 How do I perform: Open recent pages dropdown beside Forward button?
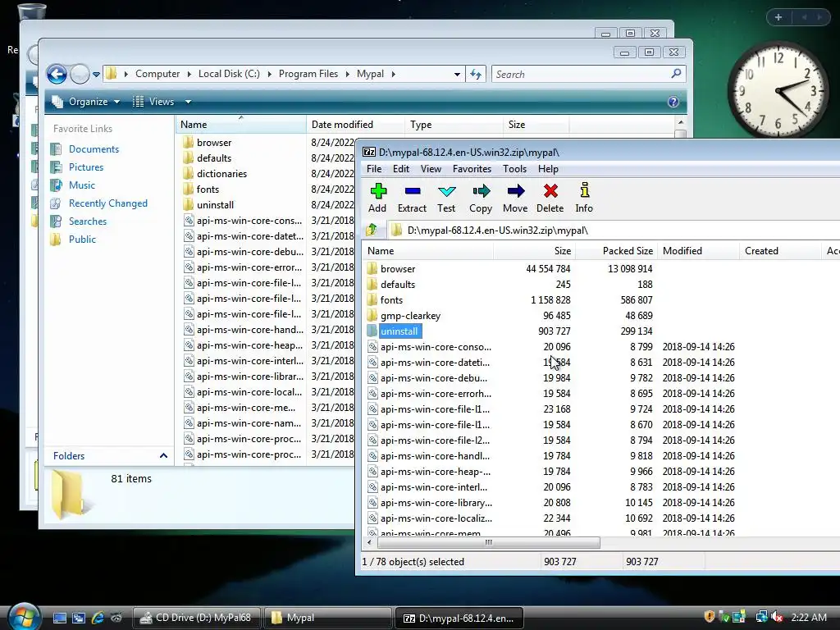point(96,74)
